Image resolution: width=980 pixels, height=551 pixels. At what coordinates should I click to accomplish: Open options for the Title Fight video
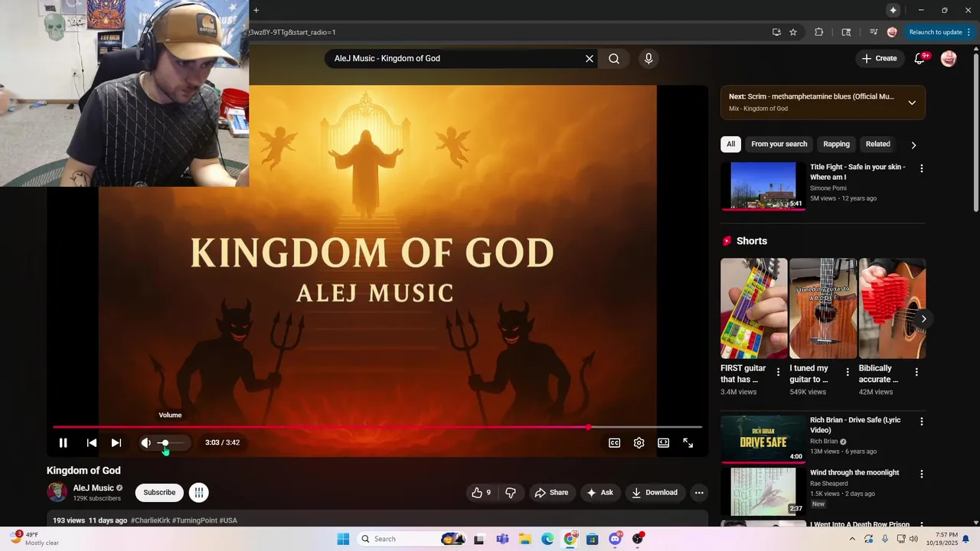point(922,168)
